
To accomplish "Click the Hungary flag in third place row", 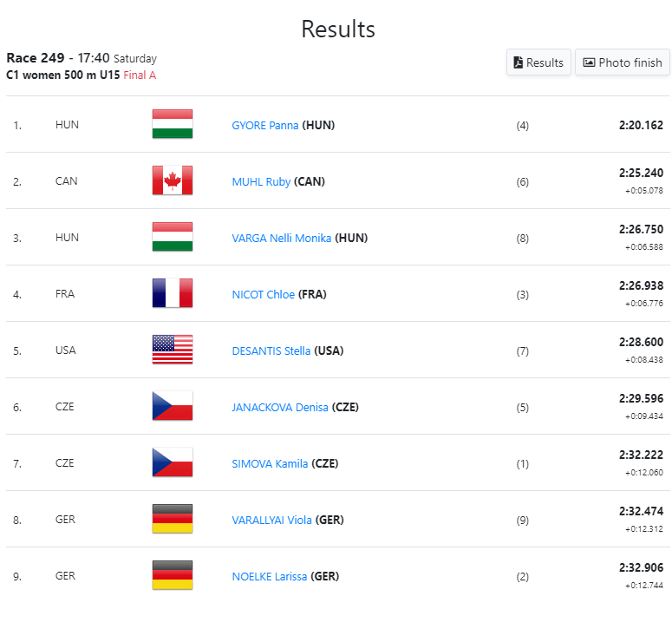I will click(173, 237).
